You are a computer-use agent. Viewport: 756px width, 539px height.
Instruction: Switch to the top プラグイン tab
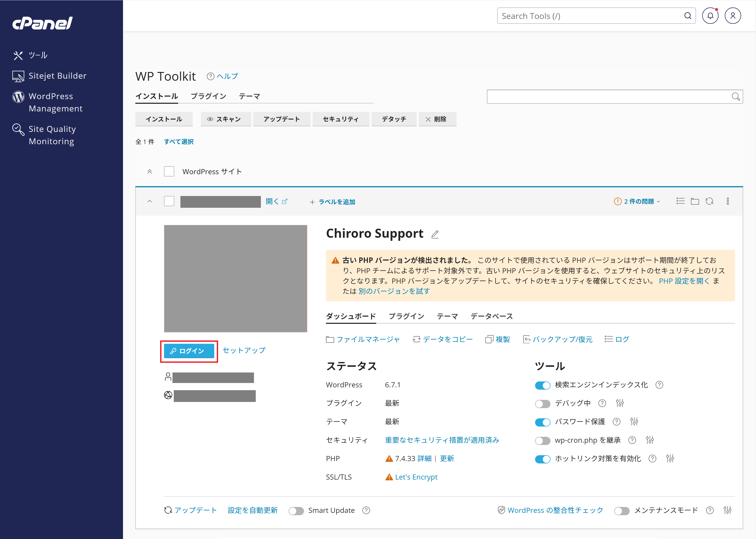coord(208,96)
